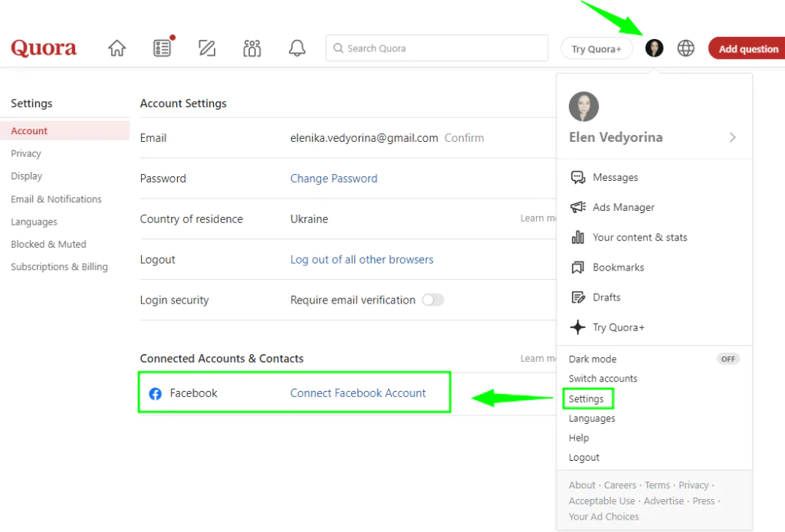The image size is (785, 532).
Task: Go to the Home feed icon
Action: pyautogui.click(x=117, y=48)
